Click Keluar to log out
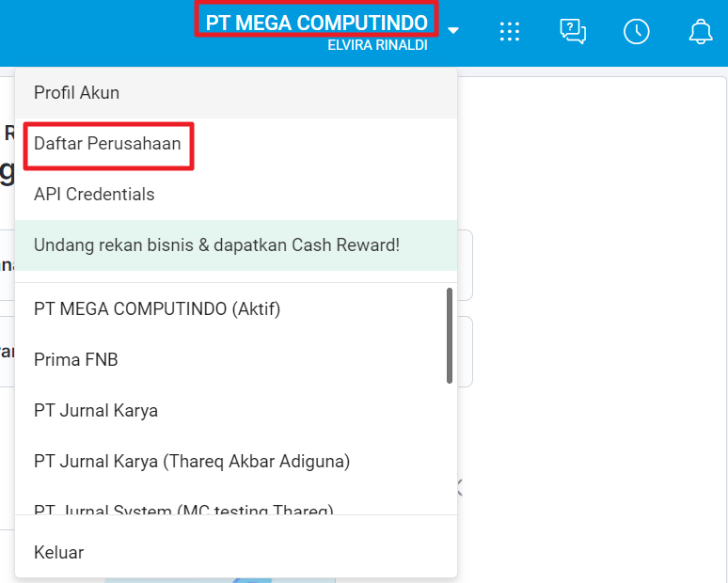This screenshot has width=728, height=583. tap(236, 552)
